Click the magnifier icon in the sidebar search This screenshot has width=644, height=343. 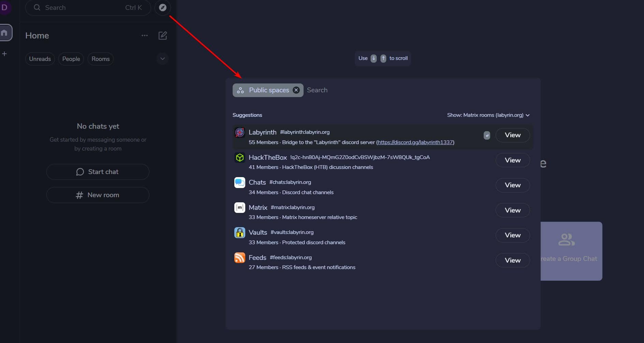coord(37,7)
